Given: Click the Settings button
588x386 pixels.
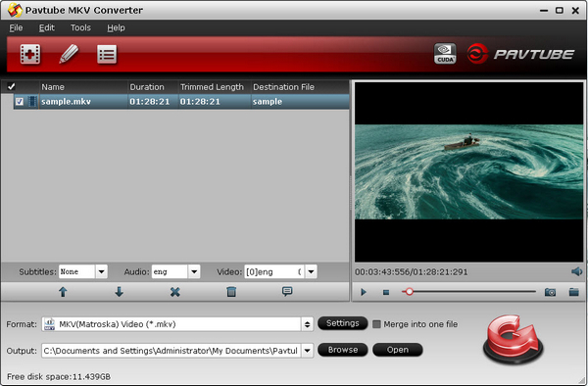Looking at the screenshot, I should [342, 323].
